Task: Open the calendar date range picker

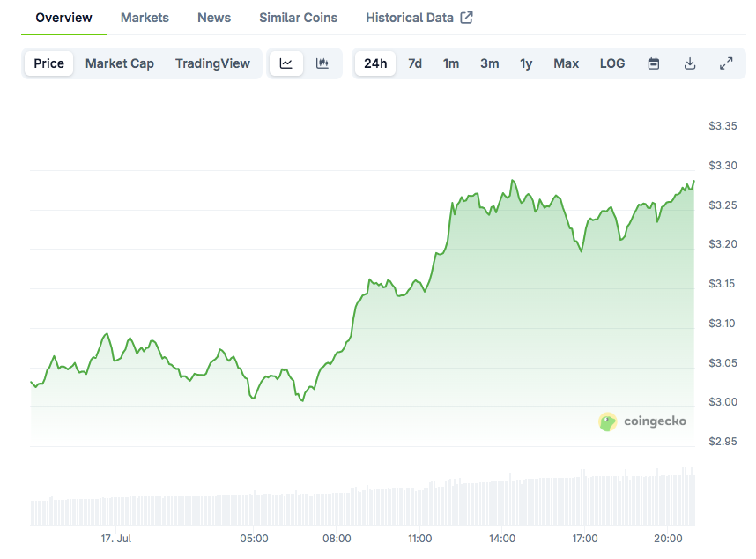Action: click(653, 63)
